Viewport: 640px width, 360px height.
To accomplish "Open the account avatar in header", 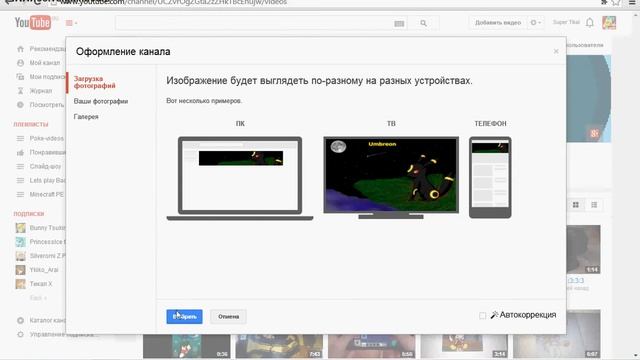I will coord(609,23).
